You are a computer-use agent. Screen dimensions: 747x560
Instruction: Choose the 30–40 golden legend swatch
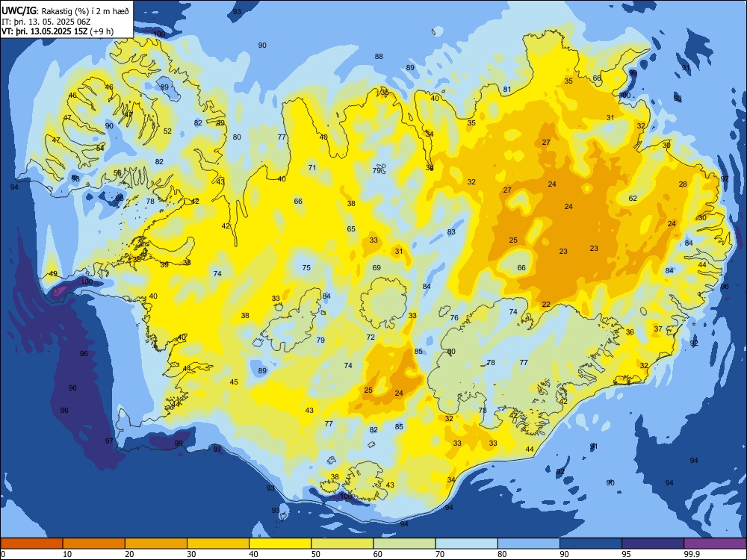coord(218,544)
